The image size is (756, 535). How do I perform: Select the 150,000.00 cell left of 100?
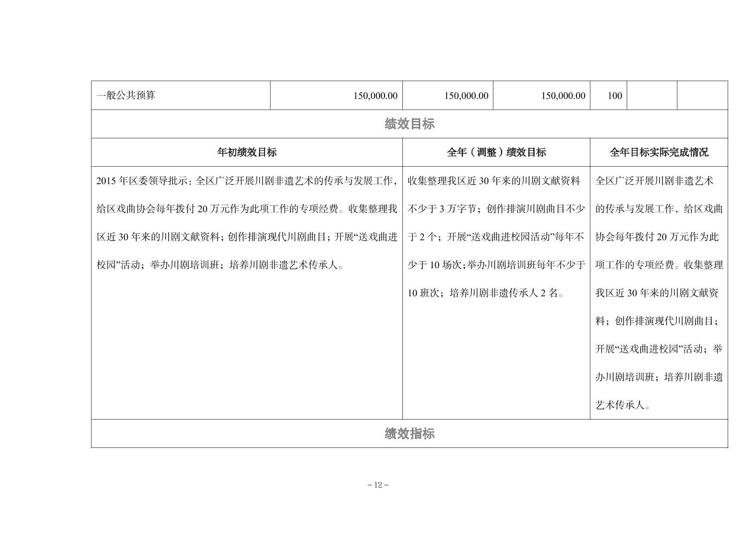point(563,96)
